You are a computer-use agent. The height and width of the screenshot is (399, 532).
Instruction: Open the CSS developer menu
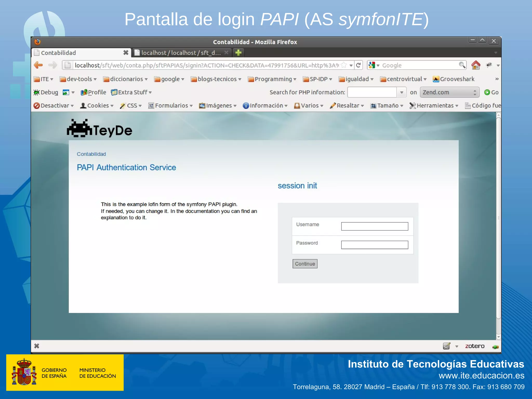(x=131, y=106)
